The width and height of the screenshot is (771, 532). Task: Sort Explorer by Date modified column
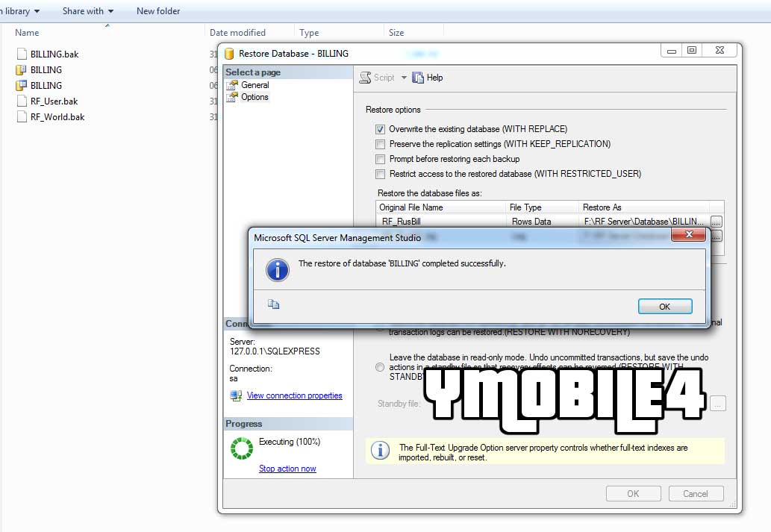click(237, 32)
